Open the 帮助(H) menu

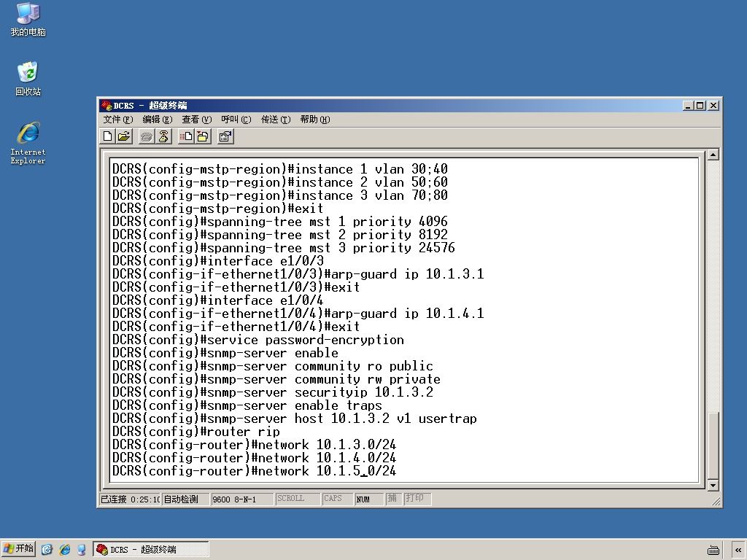pyautogui.click(x=315, y=120)
